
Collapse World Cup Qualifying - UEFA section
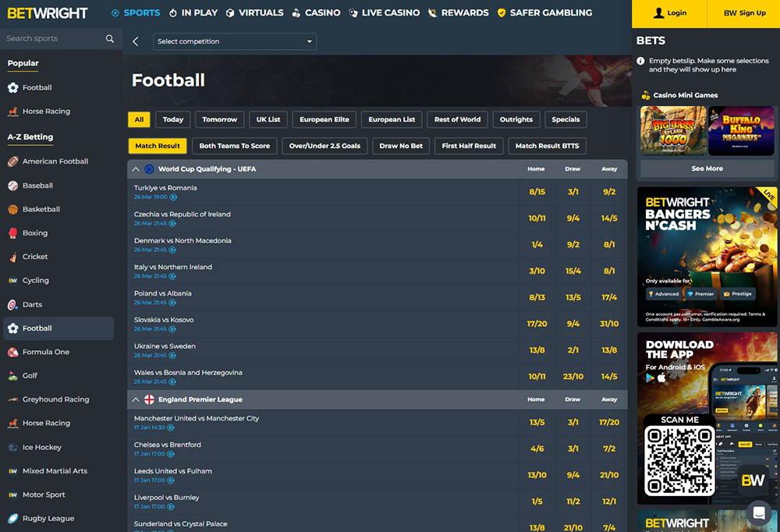(x=136, y=169)
